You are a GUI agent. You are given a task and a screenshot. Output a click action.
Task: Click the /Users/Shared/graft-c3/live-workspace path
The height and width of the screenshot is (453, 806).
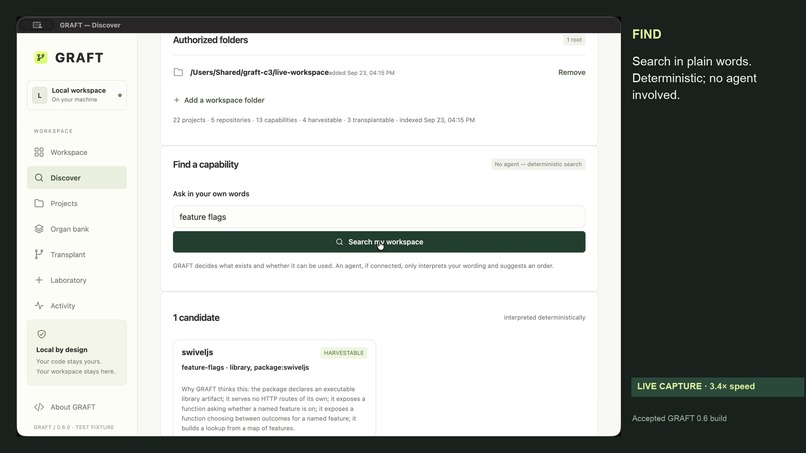click(259, 73)
